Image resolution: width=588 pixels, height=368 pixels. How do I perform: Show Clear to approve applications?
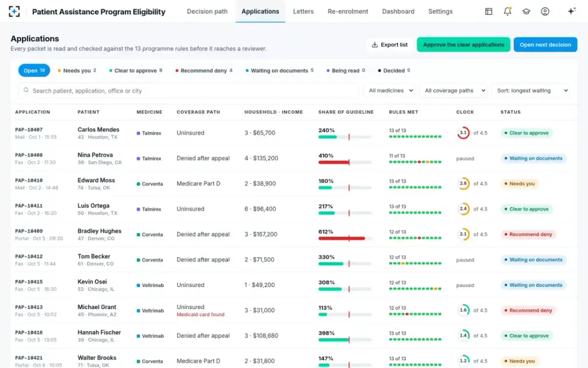coord(136,71)
